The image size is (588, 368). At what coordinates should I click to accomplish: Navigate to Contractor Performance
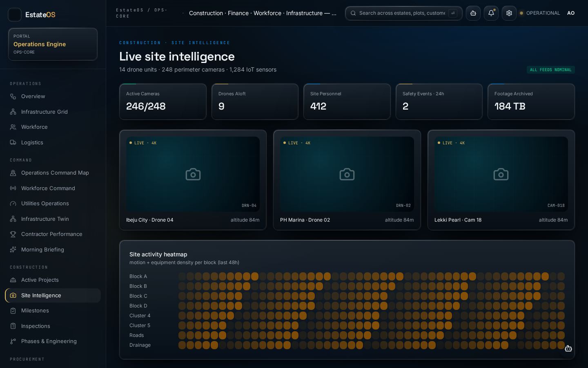[53, 234]
